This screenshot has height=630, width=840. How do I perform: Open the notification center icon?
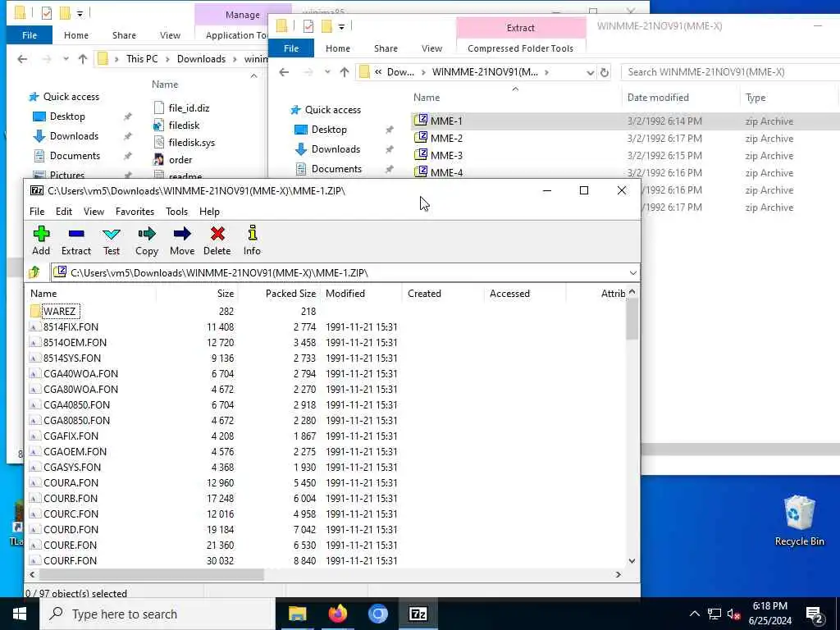(815, 614)
